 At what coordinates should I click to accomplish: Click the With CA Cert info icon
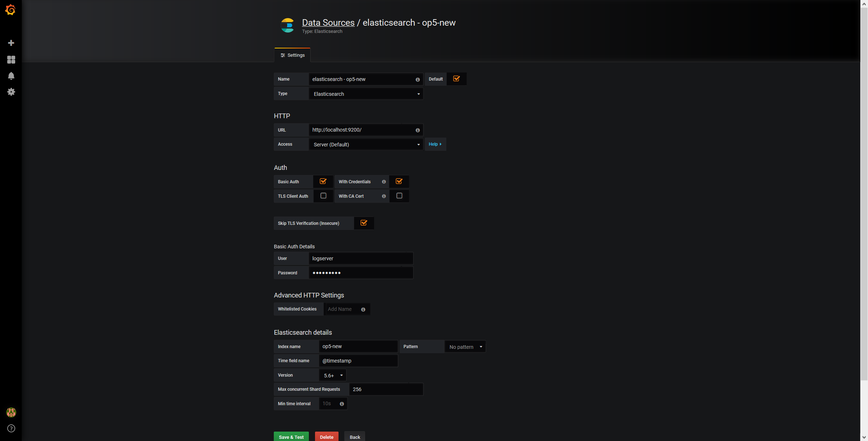(384, 196)
